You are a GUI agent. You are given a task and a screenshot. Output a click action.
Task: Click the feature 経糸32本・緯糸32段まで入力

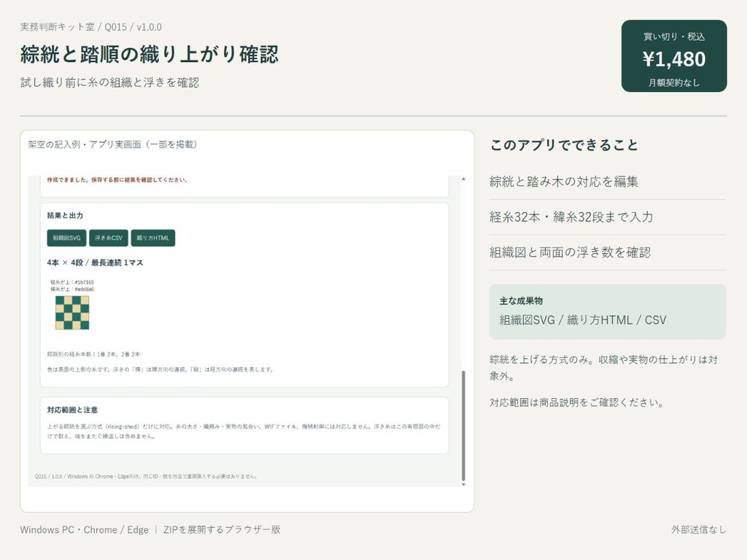pyautogui.click(x=571, y=217)
